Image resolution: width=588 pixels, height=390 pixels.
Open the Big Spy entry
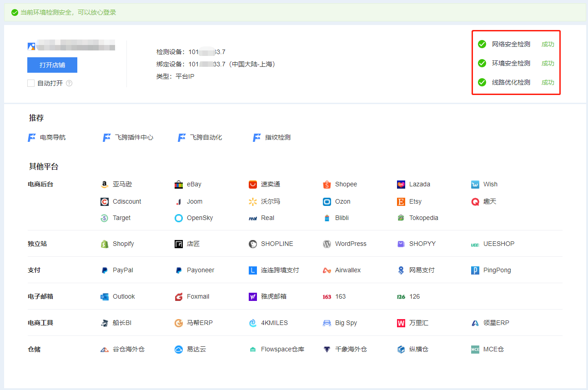pyautogui.click(x=340, y=323)
